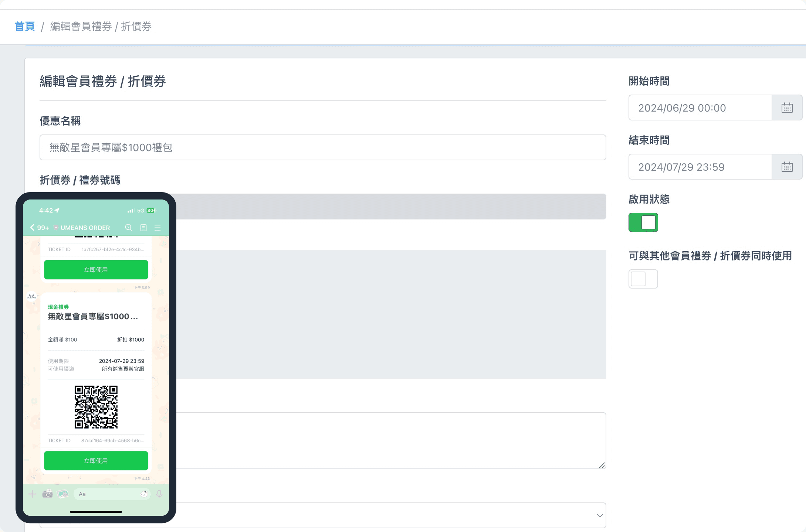Tap the camera icon in chat bar

pyautogui.click(x=47, y=494)
